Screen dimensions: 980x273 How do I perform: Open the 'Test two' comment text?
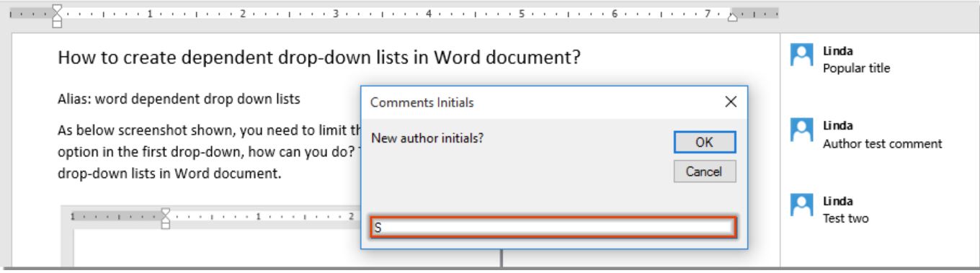click(845, 219)
